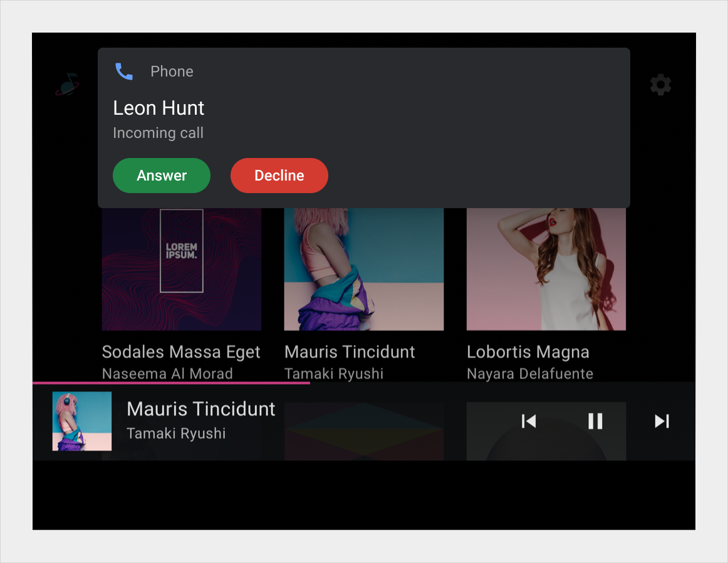Select Mauris Tincidunt title in the mini player
This screenshot has width=728, height=563.
coord(200,409)
